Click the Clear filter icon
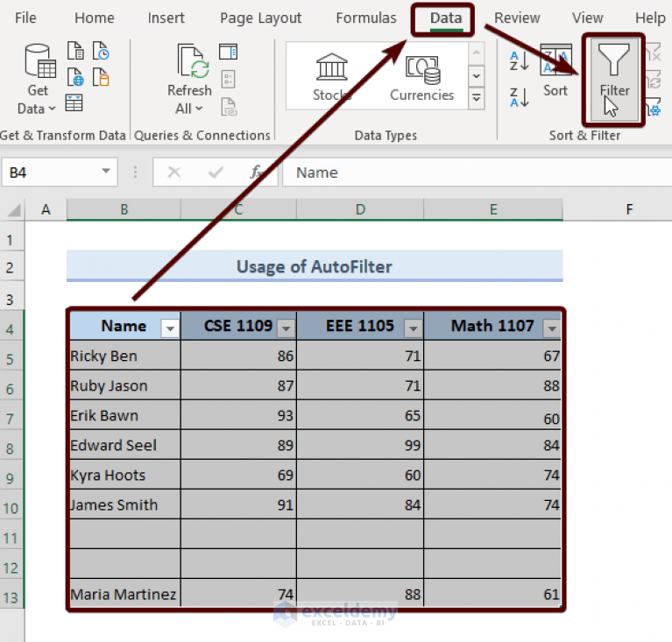The width and height of the screenshot is (672, 642). pos(653,52)
